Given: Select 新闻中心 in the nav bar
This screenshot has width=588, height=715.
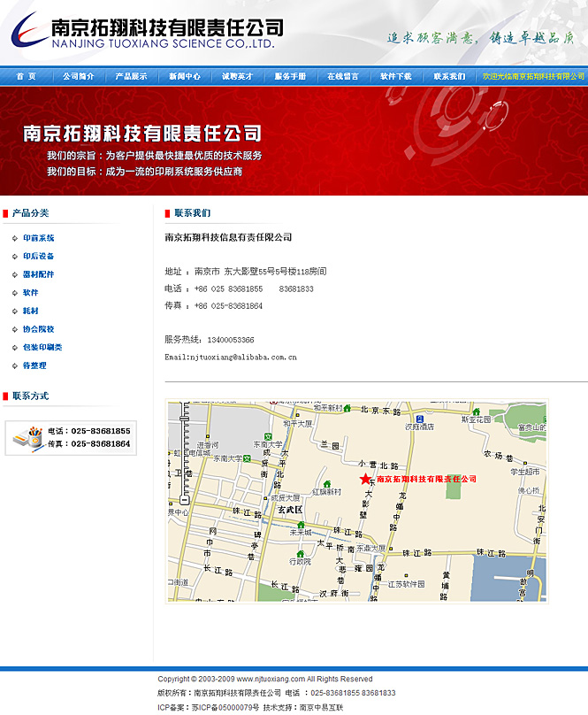Looking at the screenshot, I should pyautogui.click(x=184, y=76).
